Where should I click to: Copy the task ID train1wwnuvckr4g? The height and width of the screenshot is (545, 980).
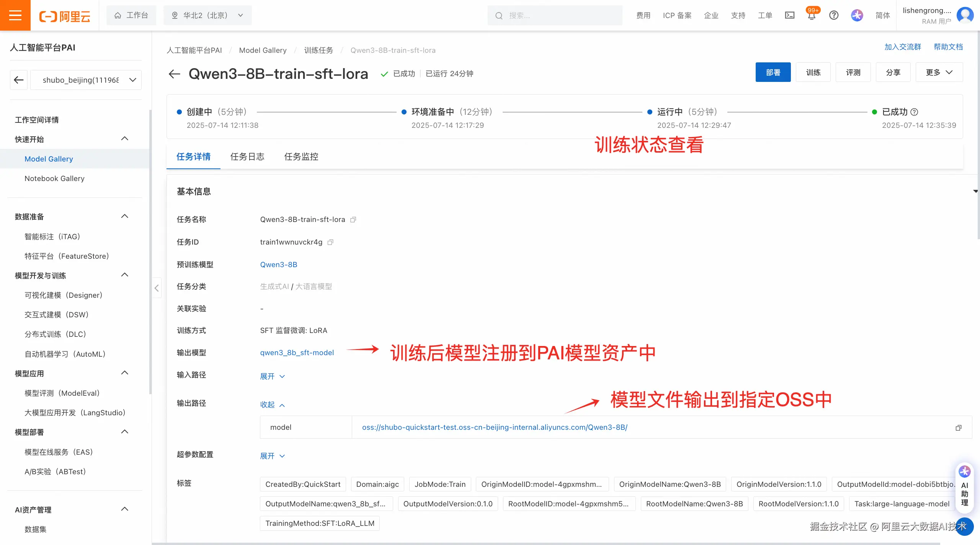331,242
